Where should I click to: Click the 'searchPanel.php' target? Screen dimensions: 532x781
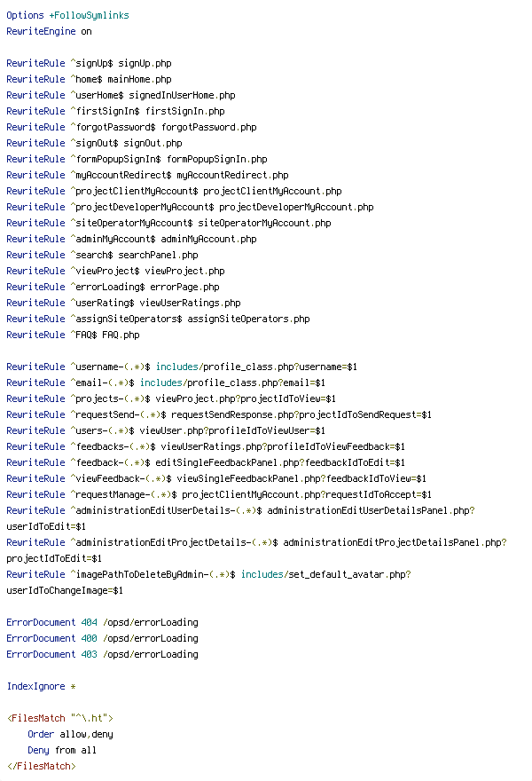[x=158, y=255]
